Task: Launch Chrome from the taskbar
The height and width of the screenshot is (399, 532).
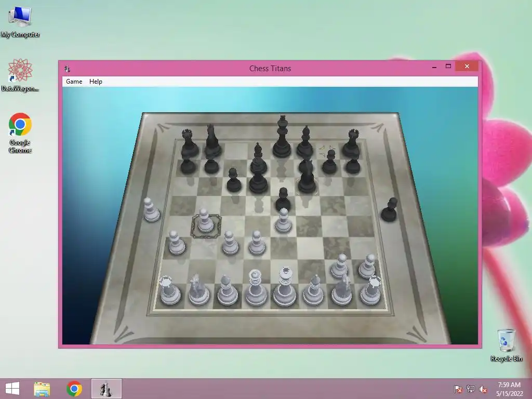Action: pos(74,389)
